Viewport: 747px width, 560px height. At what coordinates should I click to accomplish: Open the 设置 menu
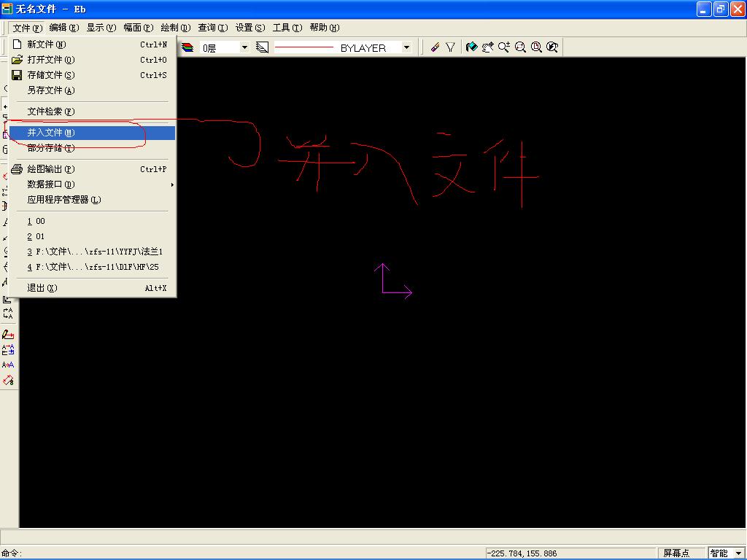(249, 28)
